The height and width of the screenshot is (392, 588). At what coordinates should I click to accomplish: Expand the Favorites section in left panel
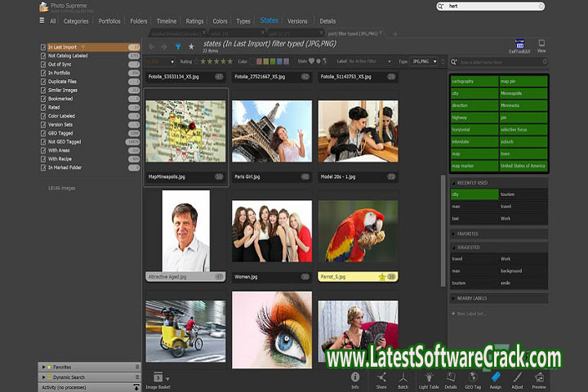point(44,367)
